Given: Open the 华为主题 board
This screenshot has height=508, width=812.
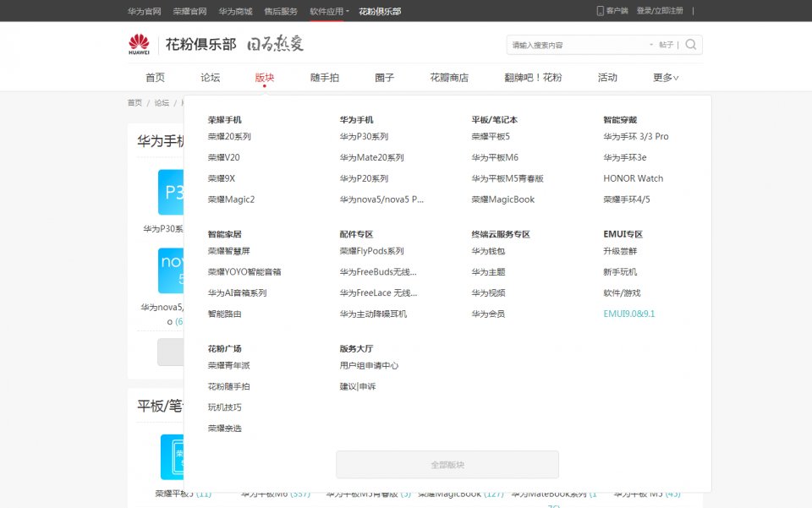Looking at the screenshot, I should pyautogui.click(x=488, y=271).
